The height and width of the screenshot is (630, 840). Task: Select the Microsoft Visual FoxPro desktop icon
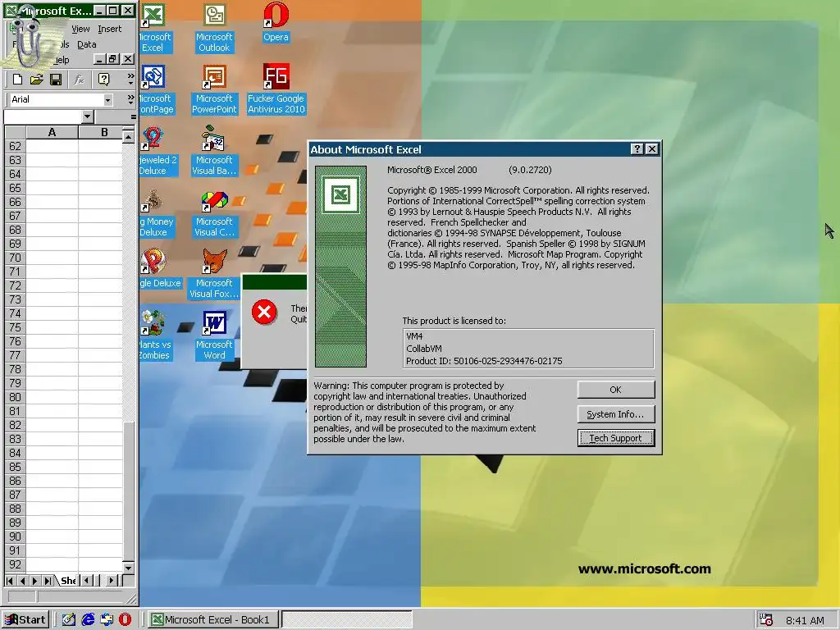pyautogui.click(x=214, y=274)
